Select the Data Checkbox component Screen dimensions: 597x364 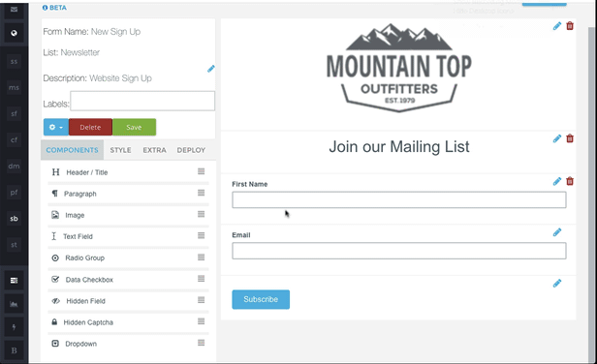pos(128,280)
